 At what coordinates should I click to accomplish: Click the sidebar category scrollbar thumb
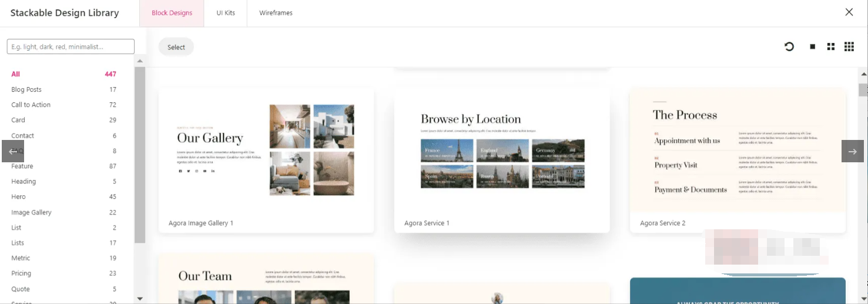tap(140, 155)
